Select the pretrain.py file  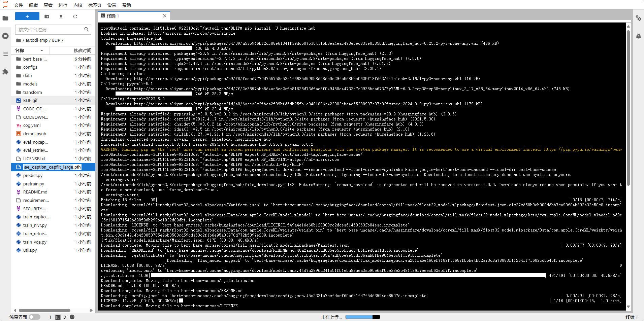(54, 184)
